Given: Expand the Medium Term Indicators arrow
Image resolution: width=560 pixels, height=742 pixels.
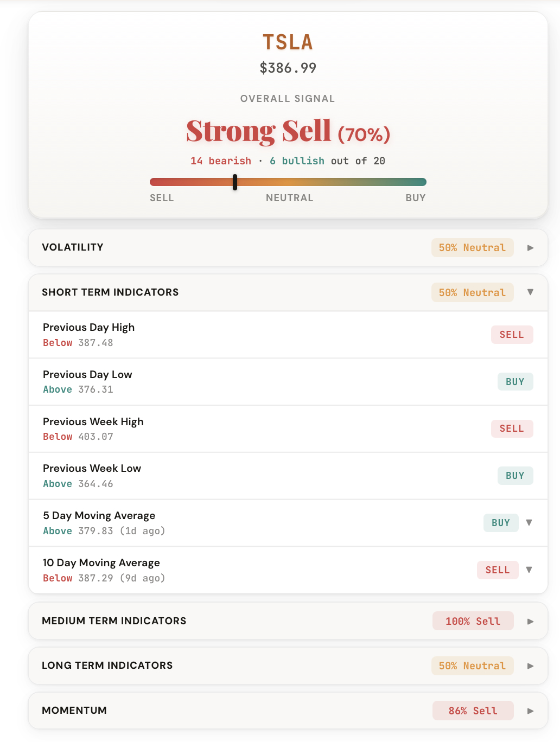Looking at the screenshot, I should click(530, 622).
